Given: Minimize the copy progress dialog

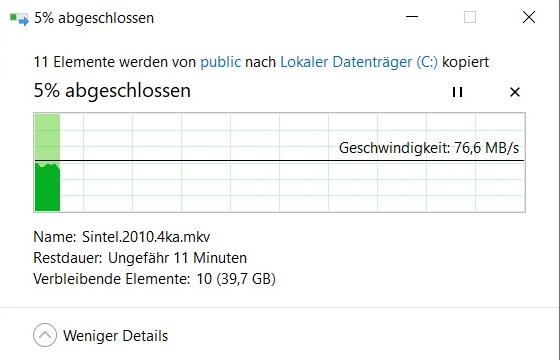Looking at the screenshot, I should coord(412,16).
